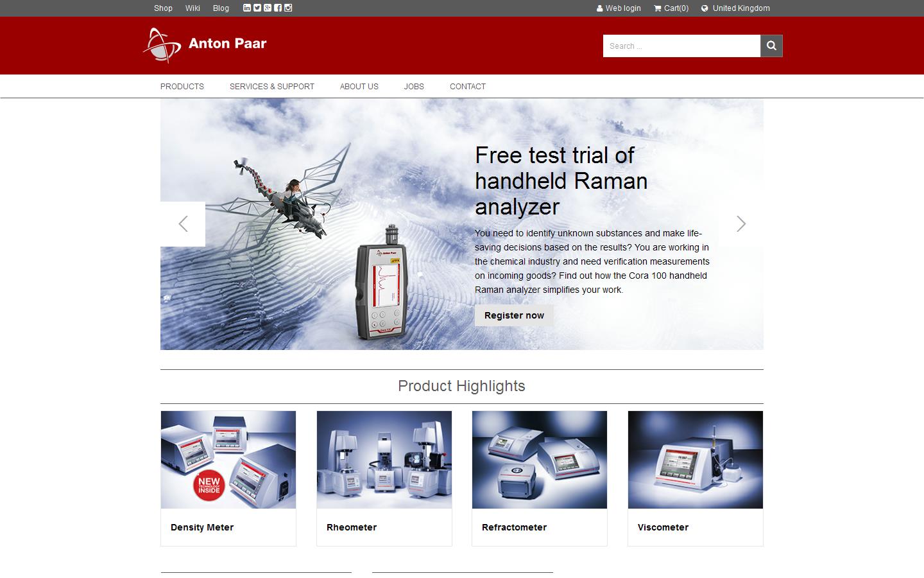
Task: Open the Refractometer product image
Action: pyautogui.click(x=540, y=460)
